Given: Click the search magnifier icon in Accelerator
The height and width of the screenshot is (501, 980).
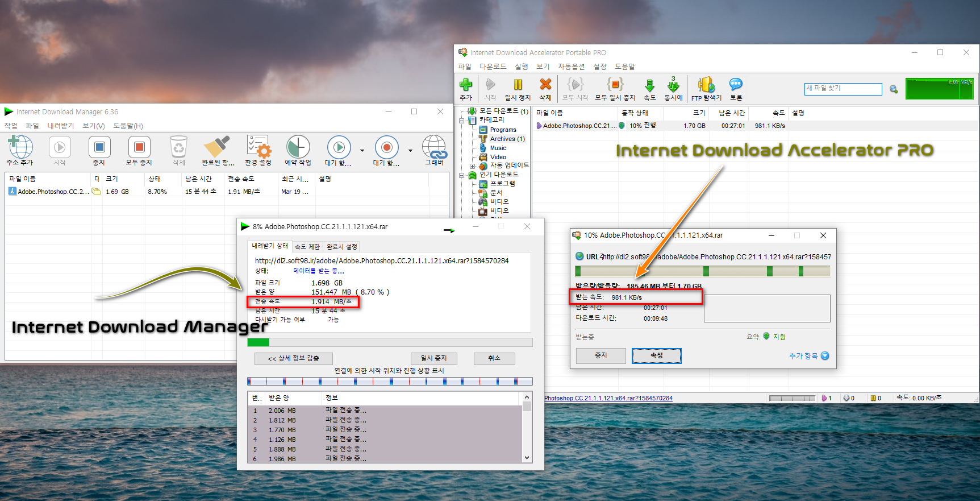Looking at the screenshot, I should pyautogui.click(x=894, y=89).
